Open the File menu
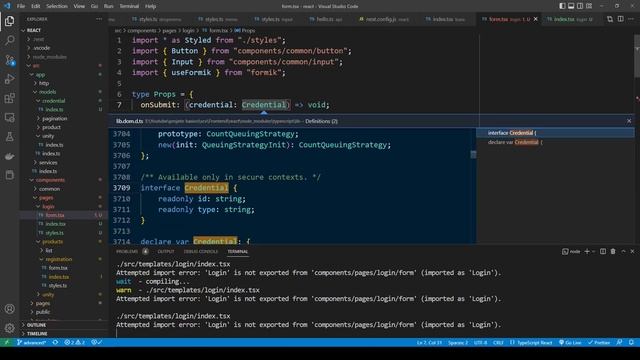 point(21,6)
